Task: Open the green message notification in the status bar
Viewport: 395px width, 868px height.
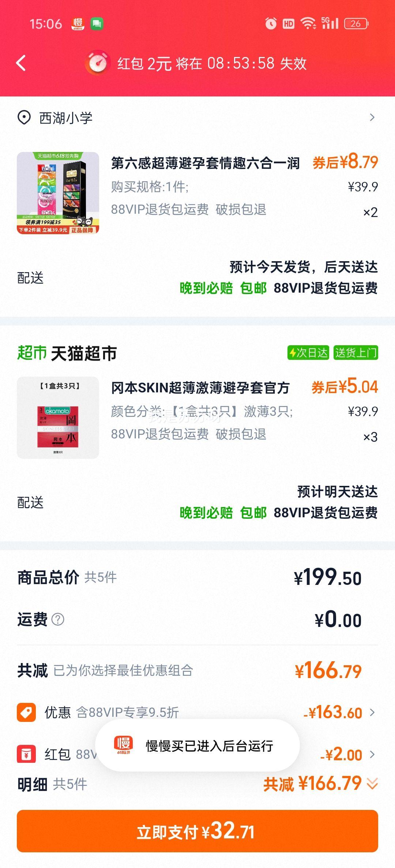Action: [97, 24]
